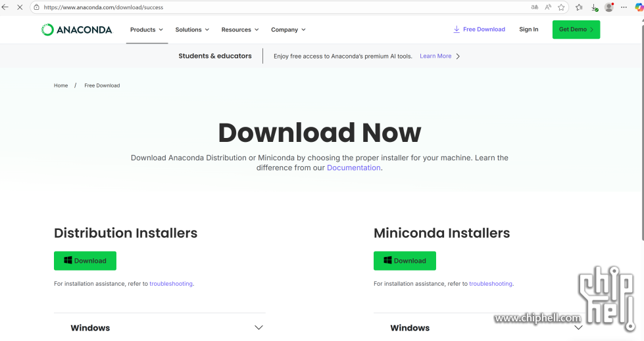This screenshot has height=341, width=644.
Task: Click the Anaconda logo
Action: 77,30
